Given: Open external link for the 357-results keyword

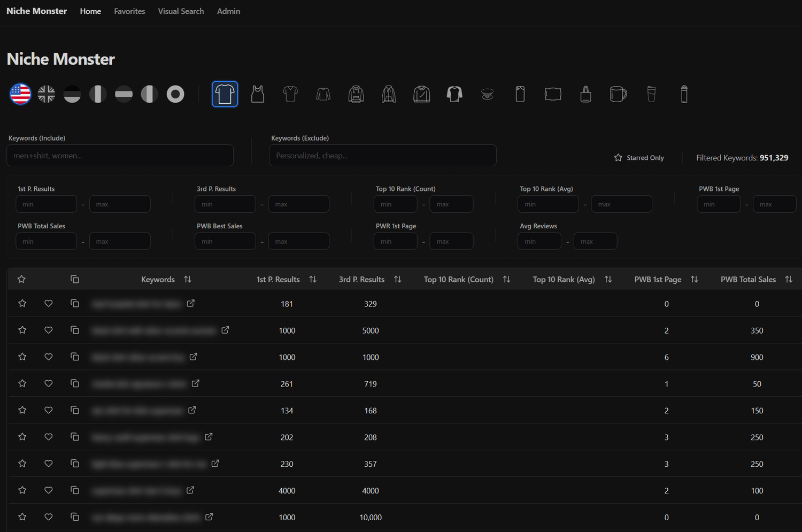Looking at the screenshot, I should [x=215, y=464].
